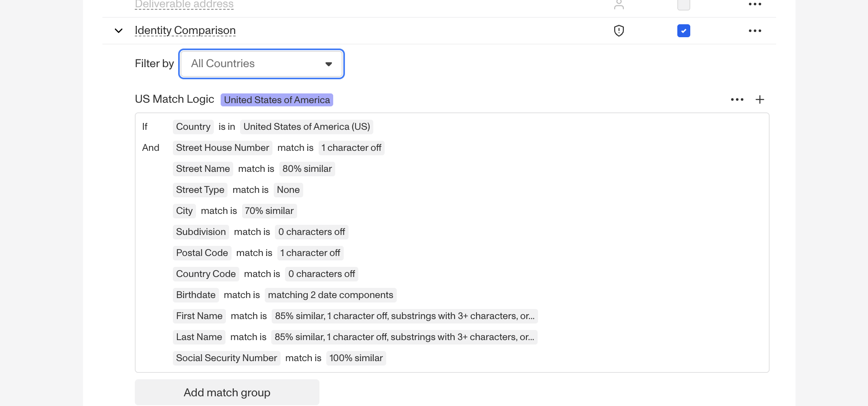Image resolution: width=868 pixels, height=406 pixels.
Task: Open the three-dot menu on the Deliverable address row
Action: pos(755,4)
